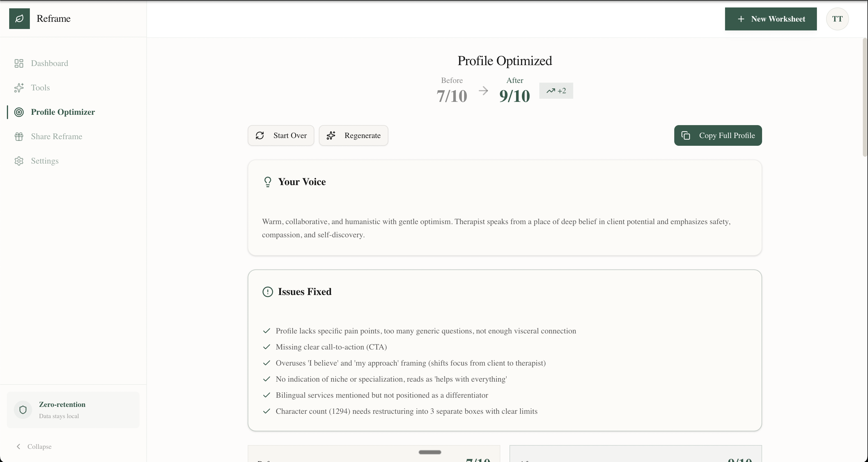The height and width of the screenshot is (462, 868).
Task: Click the Dashboard grid icon
Action: (x=19, y=63)
